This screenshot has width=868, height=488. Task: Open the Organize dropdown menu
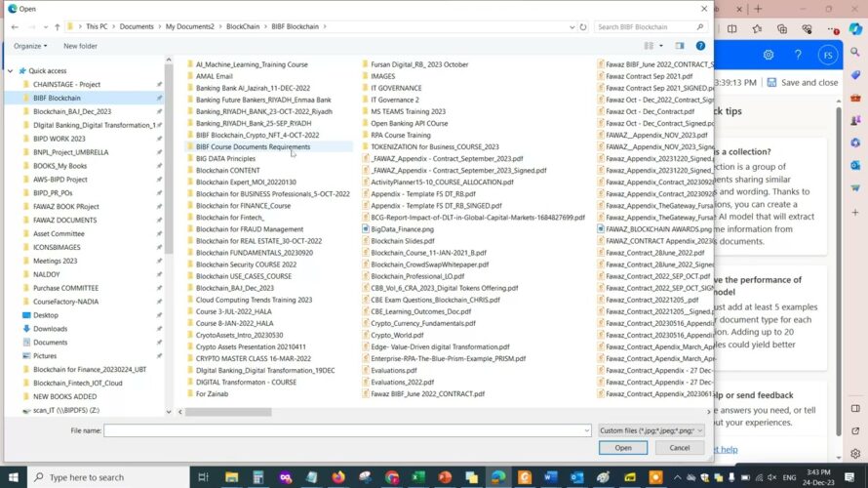(x=30, y=46)
